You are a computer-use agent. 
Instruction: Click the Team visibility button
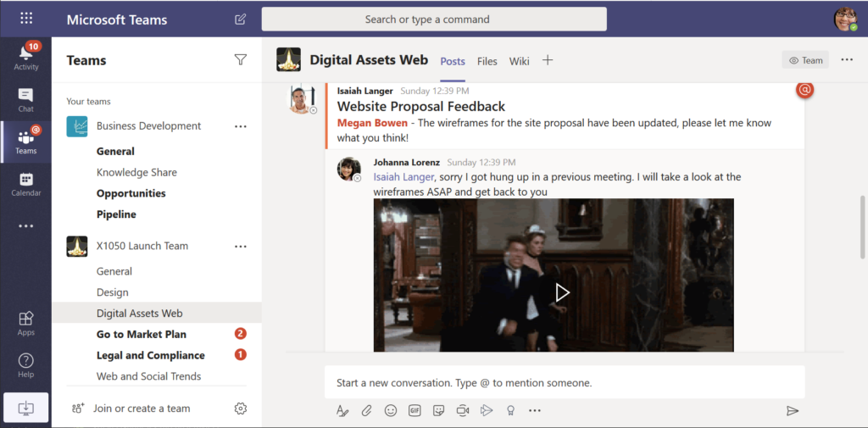tap(805, 60)
